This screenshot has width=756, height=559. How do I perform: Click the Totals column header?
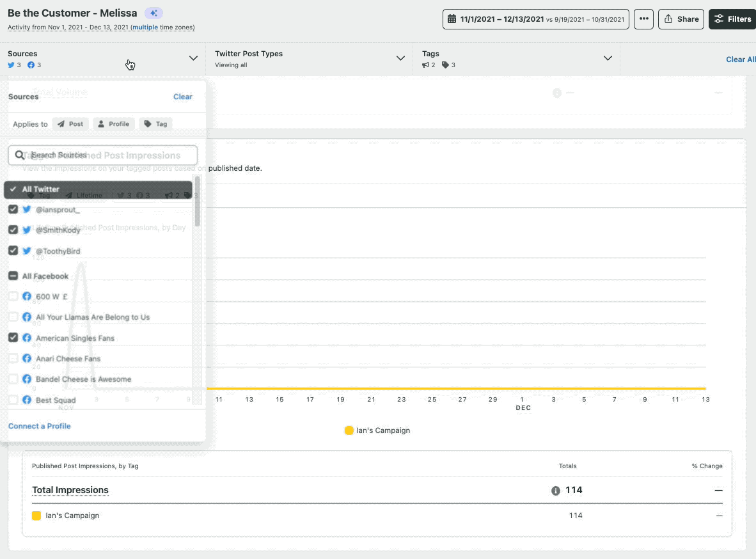point(567,466)
